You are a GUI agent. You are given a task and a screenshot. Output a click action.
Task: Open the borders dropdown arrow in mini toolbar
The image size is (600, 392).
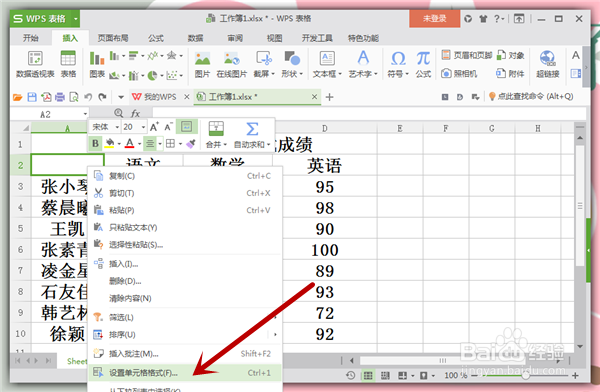point(180,144)
